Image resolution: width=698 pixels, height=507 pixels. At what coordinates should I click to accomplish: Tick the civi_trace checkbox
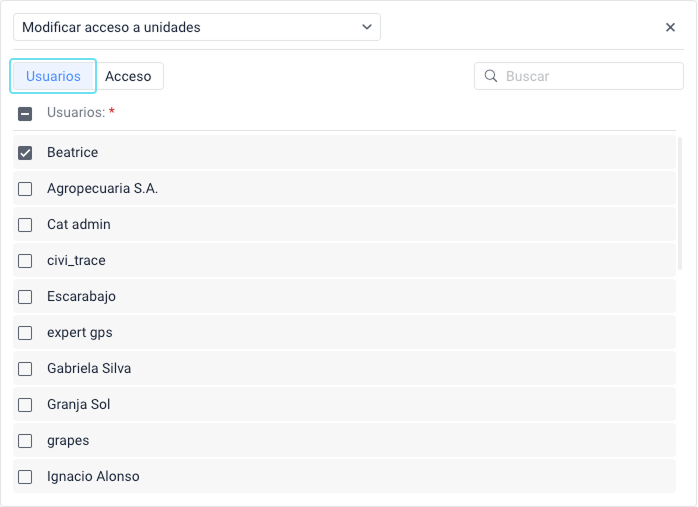pos(25,261)
